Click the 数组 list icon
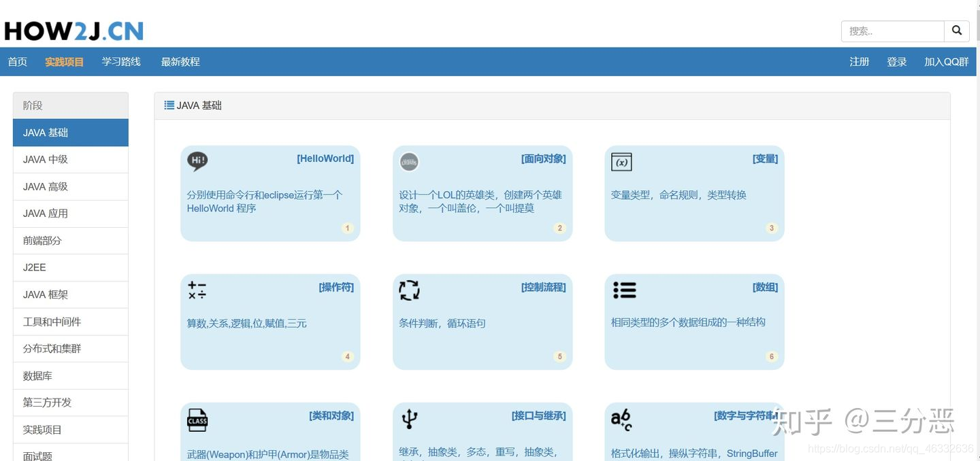 (x=624, y=290)
